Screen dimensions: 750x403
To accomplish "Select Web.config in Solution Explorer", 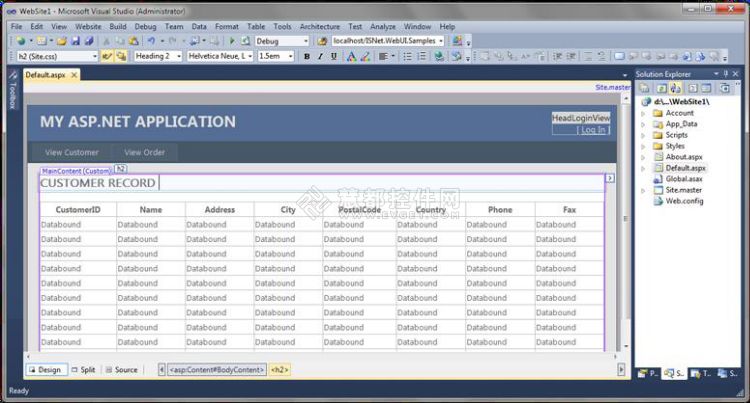I will pyautogui.click(x=684, y=201).
